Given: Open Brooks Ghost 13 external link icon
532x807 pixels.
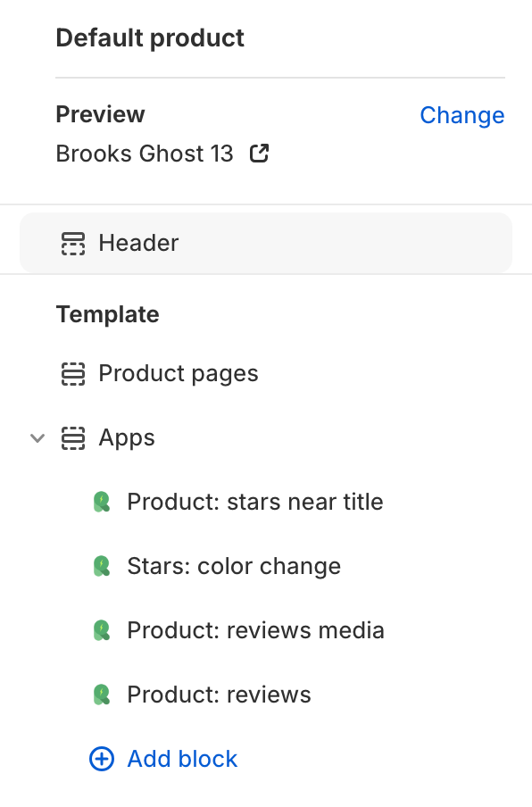Looking at the screenshot, I should [x=260, y=154].
